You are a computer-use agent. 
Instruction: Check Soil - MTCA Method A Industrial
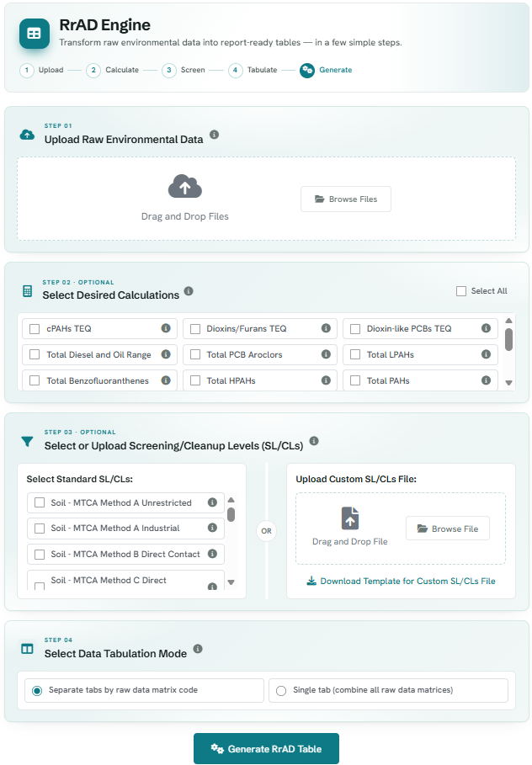pos(40,528)
